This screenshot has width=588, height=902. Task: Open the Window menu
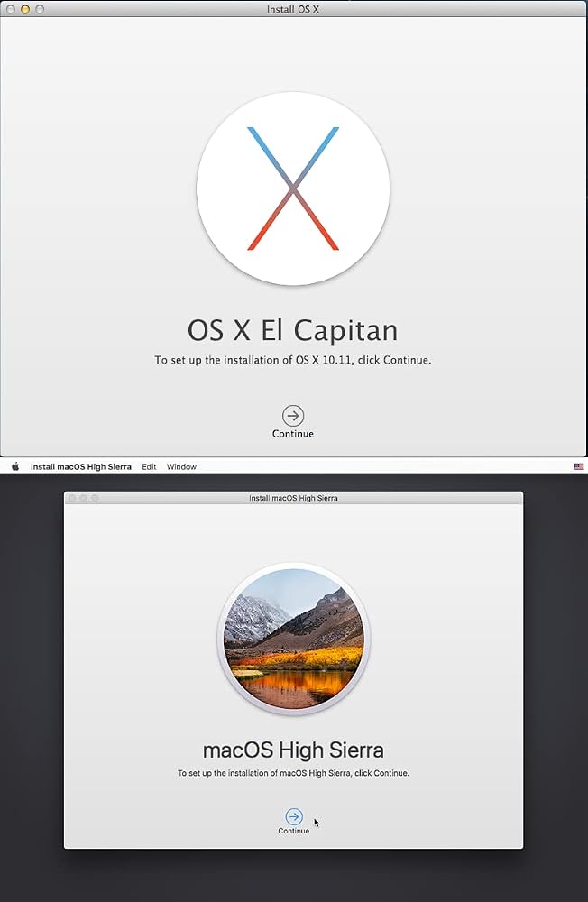coord(181,466)
